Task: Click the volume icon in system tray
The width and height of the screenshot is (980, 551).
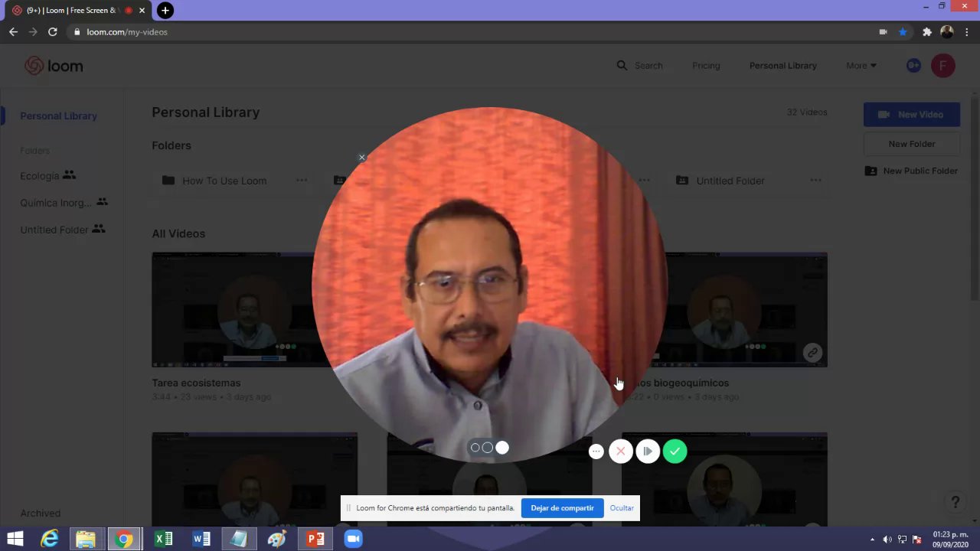Action: (887, 540)
